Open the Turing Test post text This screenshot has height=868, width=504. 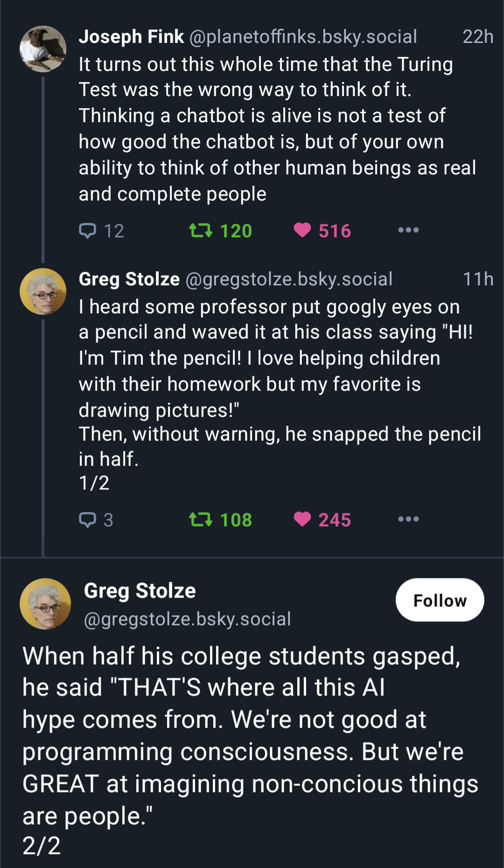click(x=275, y=129)
